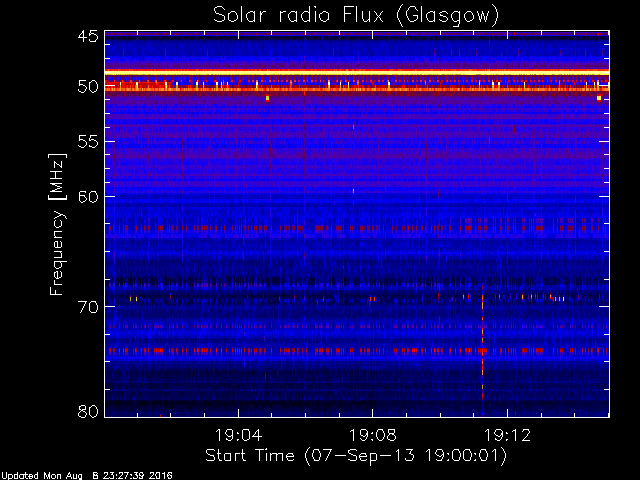The height and width of the screenshot is (480, 640).
Task: Select the 80 MHz frequency tick label
Action: tap(88, 411)
